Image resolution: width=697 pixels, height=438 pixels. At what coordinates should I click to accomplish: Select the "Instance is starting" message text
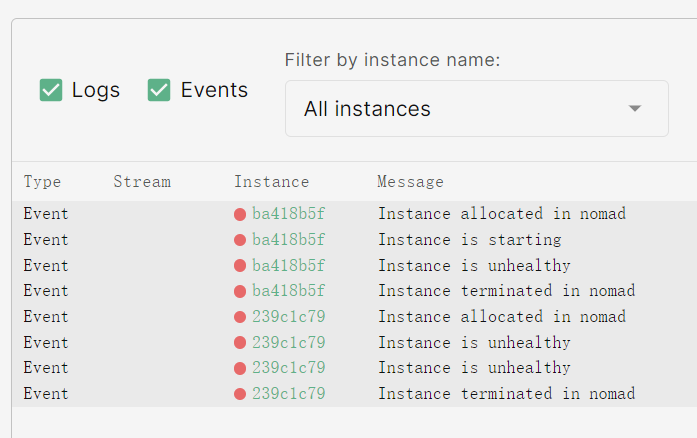(x=469, y=240)
